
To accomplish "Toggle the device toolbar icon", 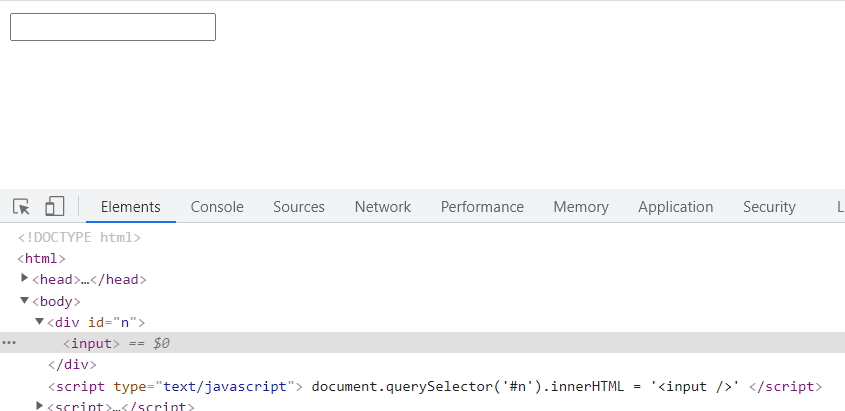I will pyautogui.click(x=54, y=206).
